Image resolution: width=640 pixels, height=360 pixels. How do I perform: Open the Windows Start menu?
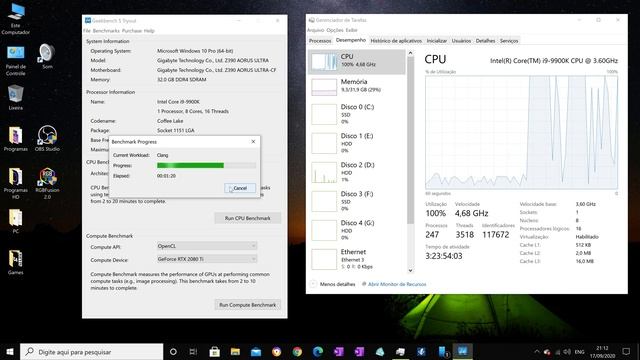point(10,351)
